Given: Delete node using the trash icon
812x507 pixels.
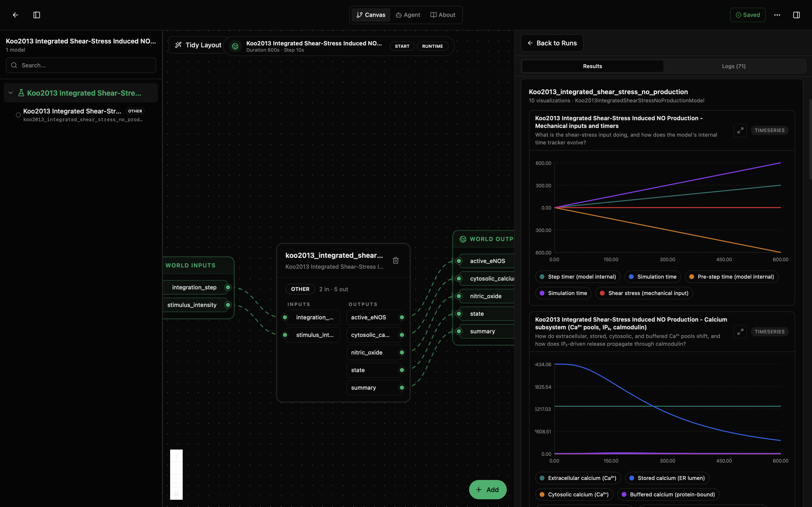Looking at the screenshot, I should (x=396, y=261).
